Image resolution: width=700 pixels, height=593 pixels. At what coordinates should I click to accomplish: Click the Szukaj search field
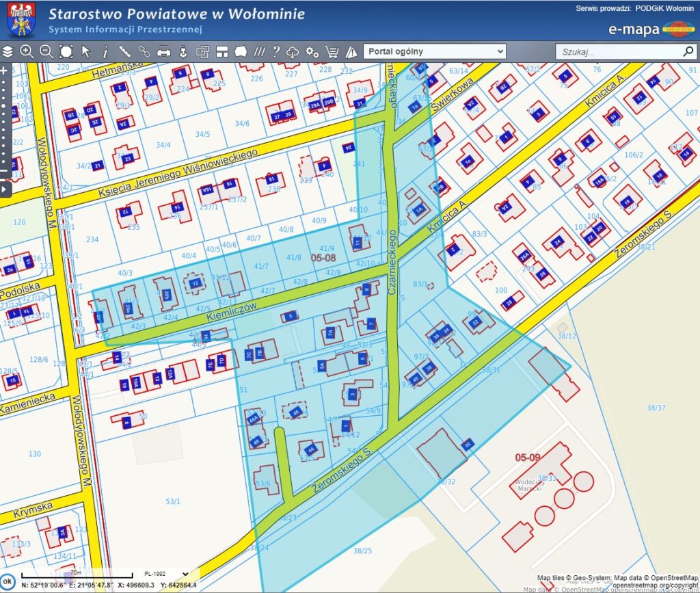617,51
